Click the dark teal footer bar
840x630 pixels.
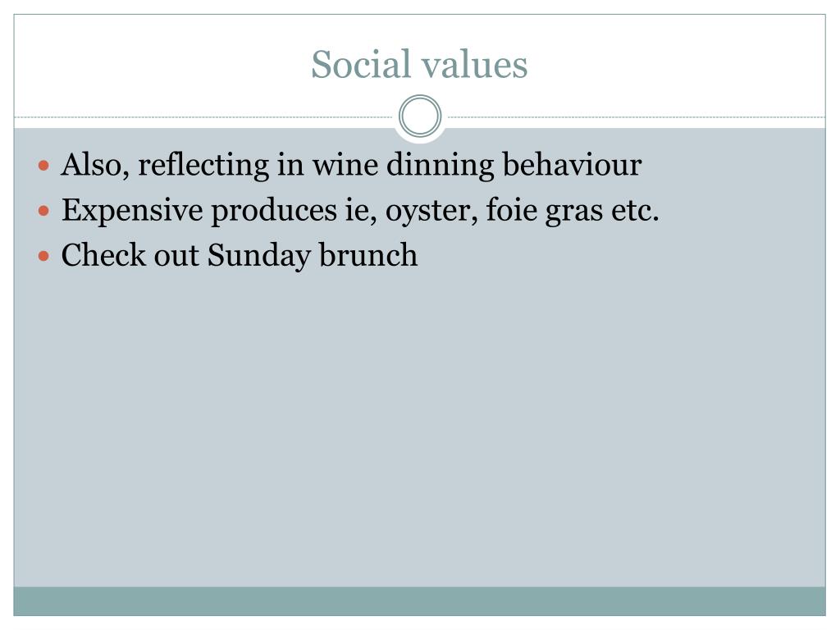419,601
